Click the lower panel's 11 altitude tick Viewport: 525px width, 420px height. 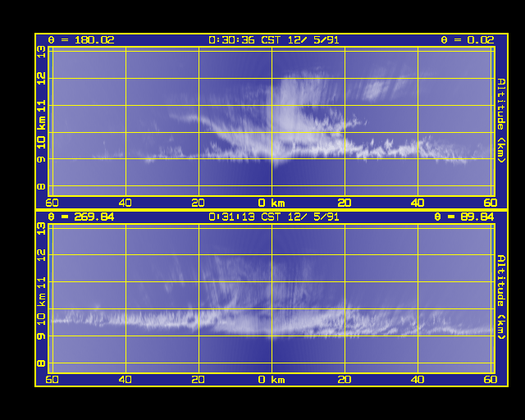[x=41, y=283]
